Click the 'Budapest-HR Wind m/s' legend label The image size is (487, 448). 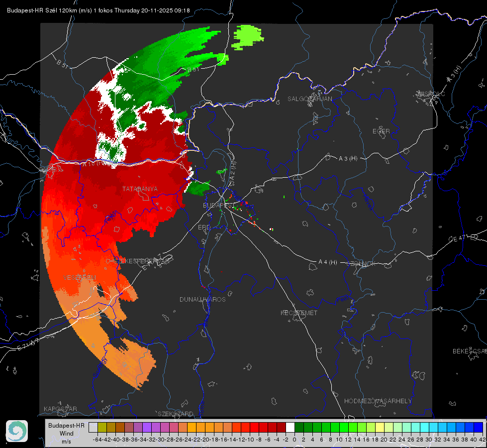[66, 433]
